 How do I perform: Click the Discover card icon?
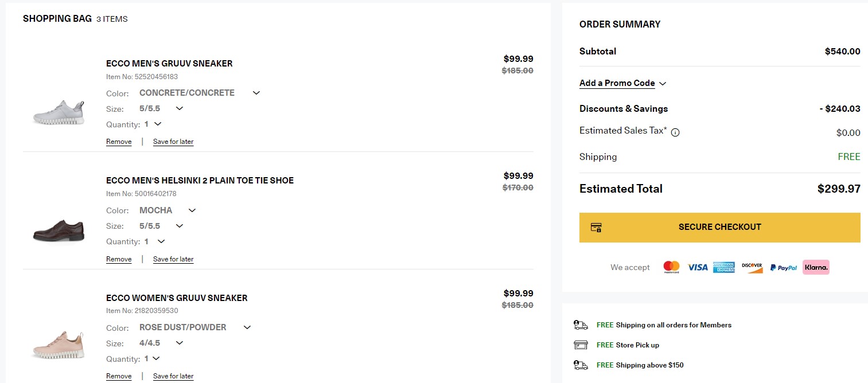click(x=752, y=267)
